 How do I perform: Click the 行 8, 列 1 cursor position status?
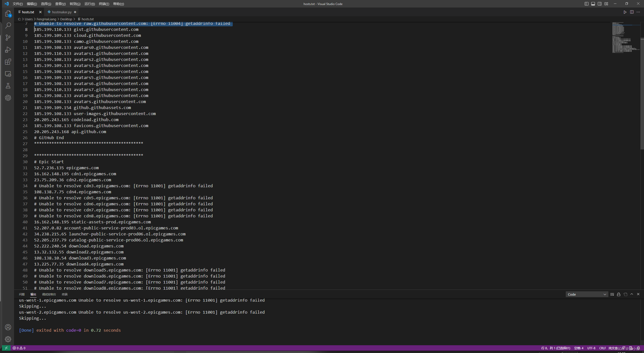click(556, 348)
